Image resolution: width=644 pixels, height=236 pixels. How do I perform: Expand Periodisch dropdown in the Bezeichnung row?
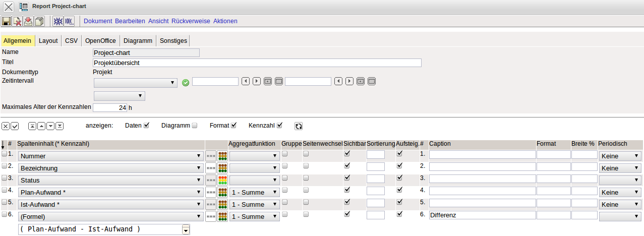click(x=620, y=168)
